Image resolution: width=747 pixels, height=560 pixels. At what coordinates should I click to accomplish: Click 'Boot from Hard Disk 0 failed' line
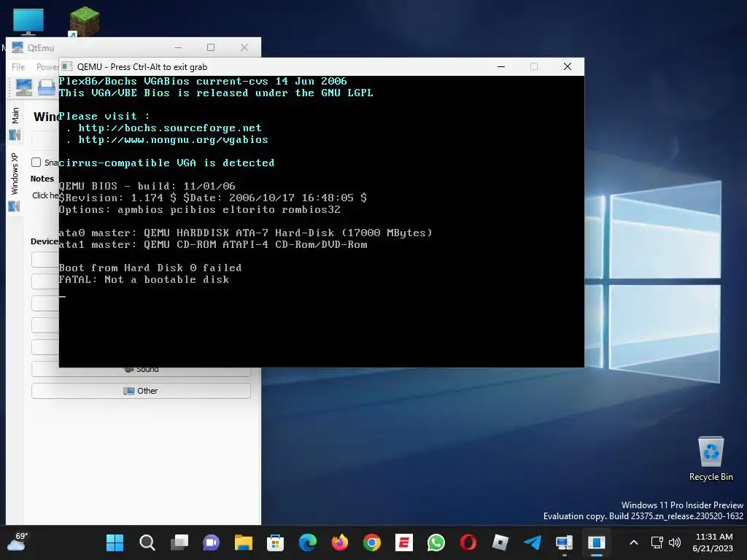pyautogui.click(x=150, y=268)
